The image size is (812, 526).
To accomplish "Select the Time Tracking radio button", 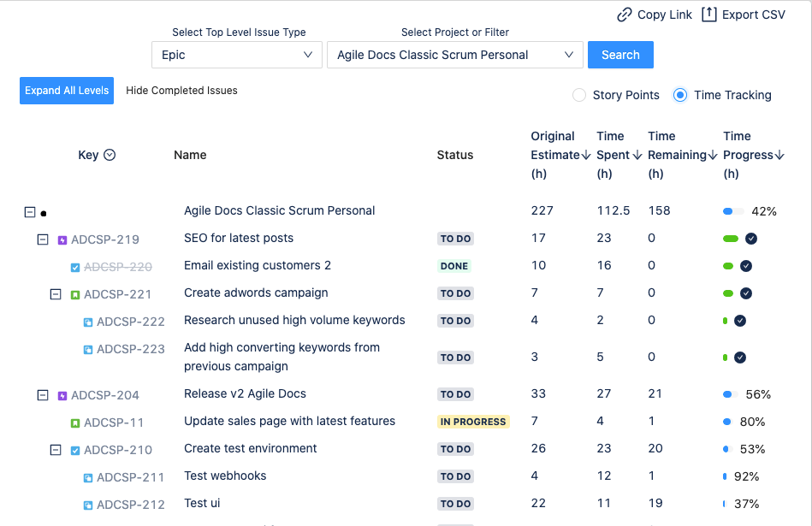I will [680, 95].
